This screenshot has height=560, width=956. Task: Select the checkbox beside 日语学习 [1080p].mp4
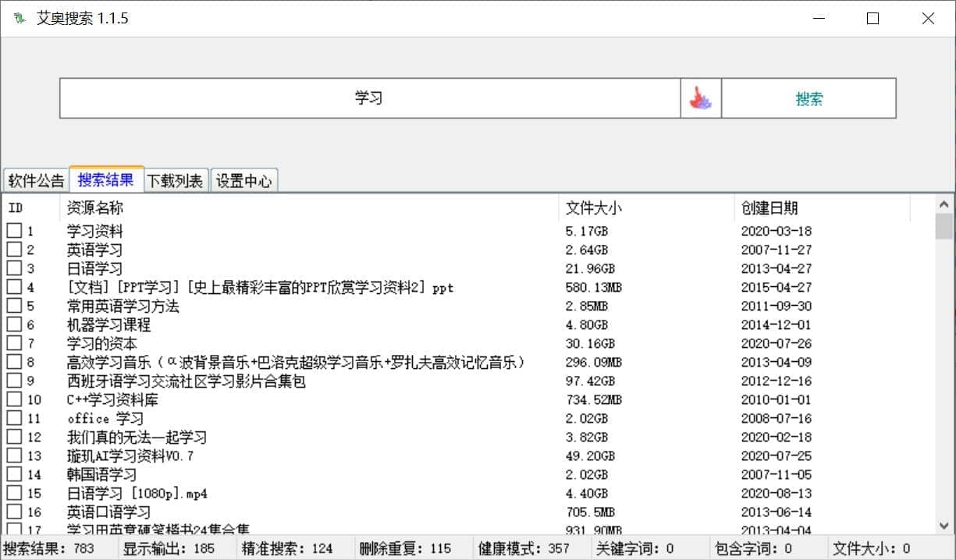click(x=12, y=493)
